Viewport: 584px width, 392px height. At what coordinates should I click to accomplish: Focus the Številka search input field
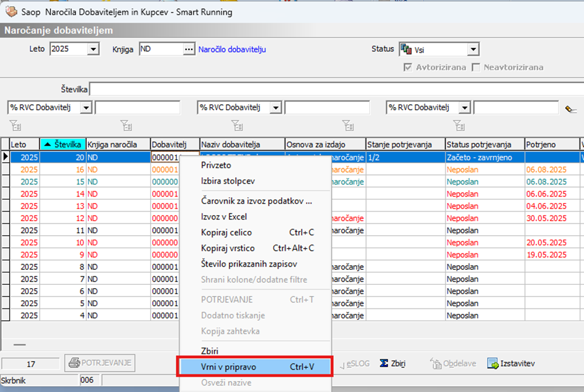tap(336, 89)
